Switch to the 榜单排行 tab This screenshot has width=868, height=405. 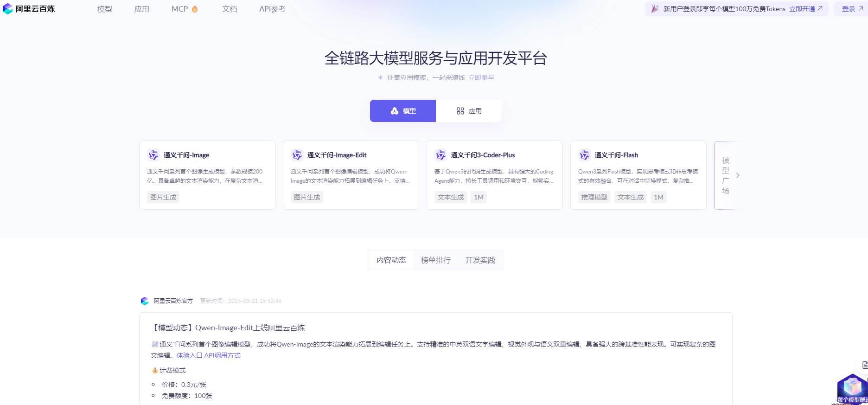tap(436, 260)
